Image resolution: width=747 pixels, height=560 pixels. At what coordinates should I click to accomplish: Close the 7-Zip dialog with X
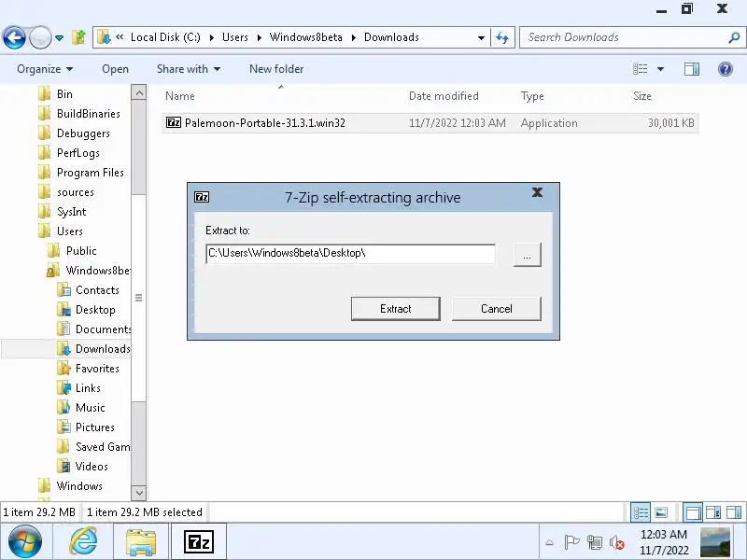pos(538,192)
